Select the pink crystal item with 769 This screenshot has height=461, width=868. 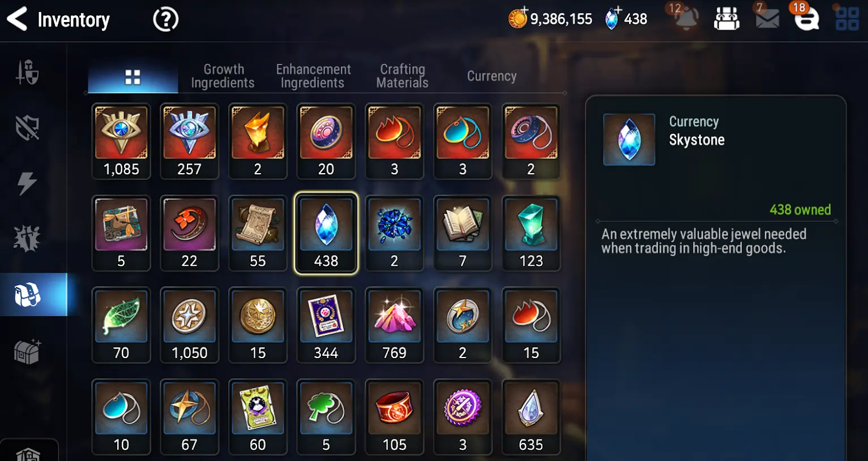coord(395,325)
